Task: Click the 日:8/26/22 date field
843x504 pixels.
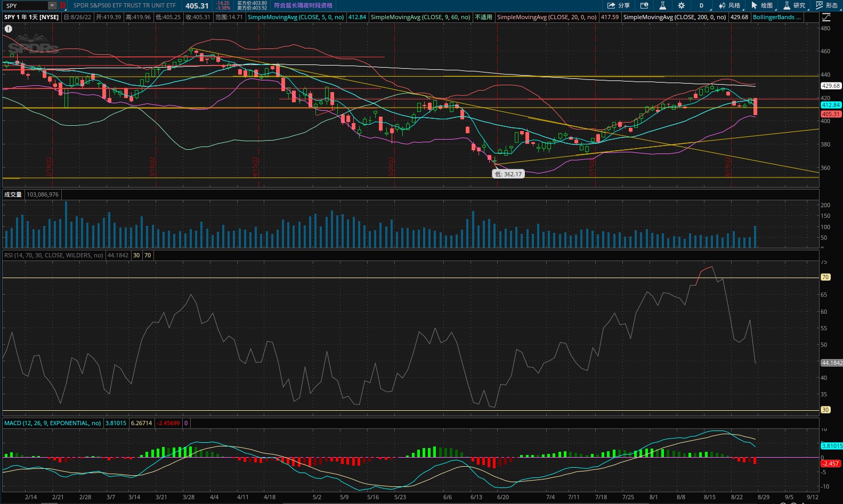Action: (77, 17)
